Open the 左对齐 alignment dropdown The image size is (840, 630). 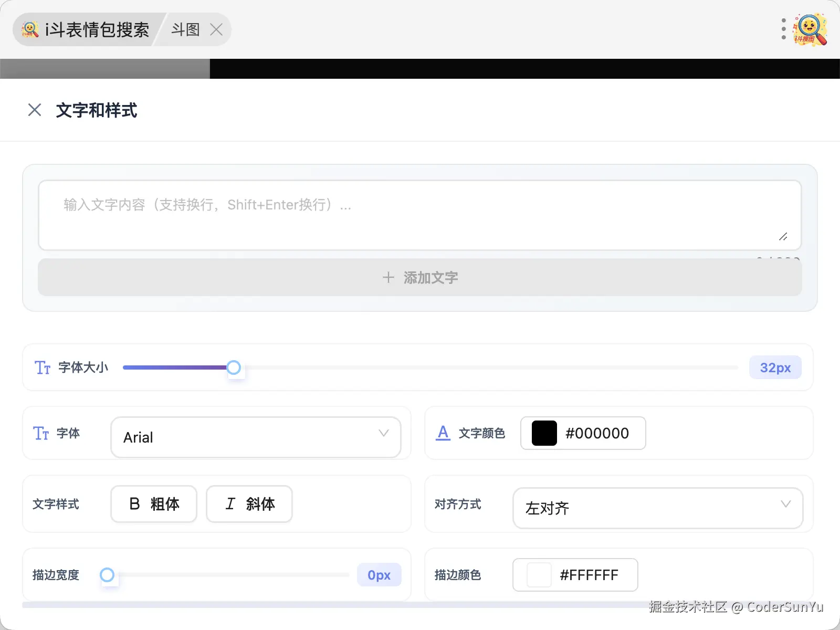pyautogui.click(x=658, y=508)
